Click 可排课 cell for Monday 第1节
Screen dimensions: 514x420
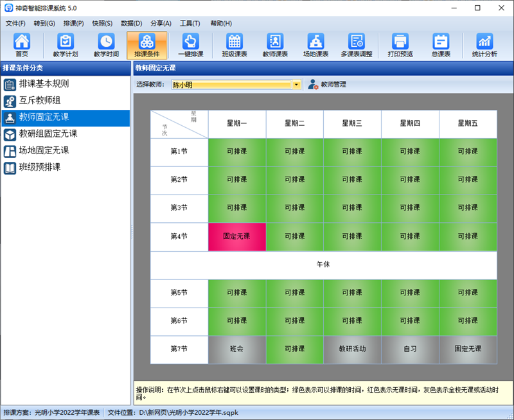pos(237,152)
